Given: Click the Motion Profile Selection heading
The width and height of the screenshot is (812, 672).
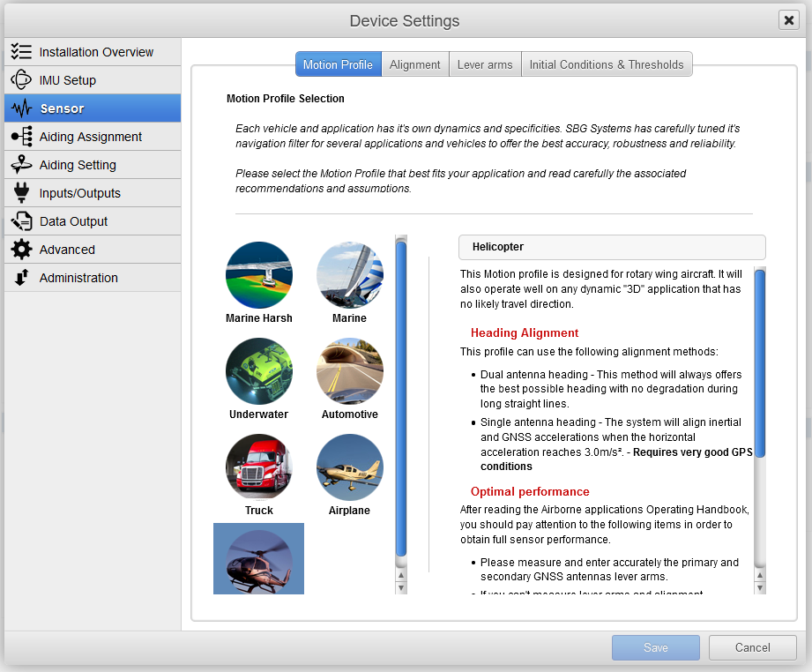Looking at the screenshot, I should click(x=286, y=99).
